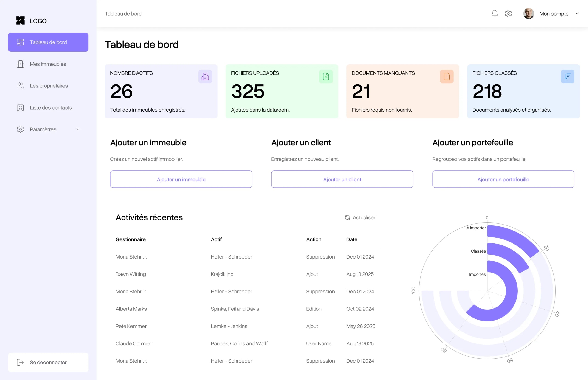Click the Mon compte label
The image size is (588, 380).
click(x=554, y=14)
